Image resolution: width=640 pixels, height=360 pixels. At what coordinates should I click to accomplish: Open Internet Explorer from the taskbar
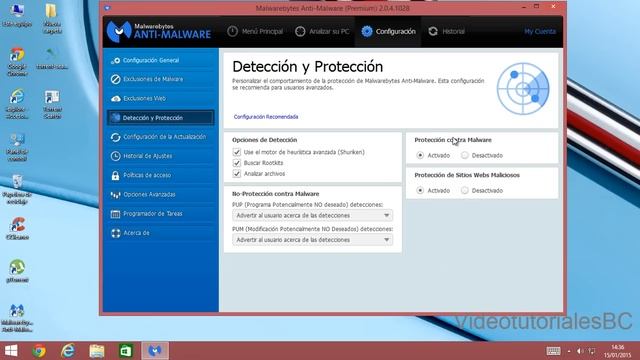pyautogui.click(x=68, y=351)
